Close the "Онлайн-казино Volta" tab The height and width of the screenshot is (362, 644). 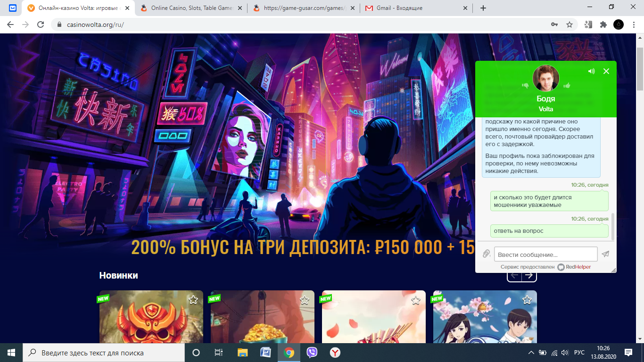click(127, 8)
